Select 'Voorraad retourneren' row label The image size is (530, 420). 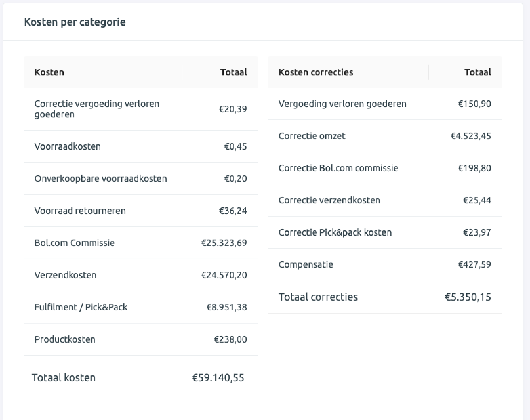coord(80,211)
